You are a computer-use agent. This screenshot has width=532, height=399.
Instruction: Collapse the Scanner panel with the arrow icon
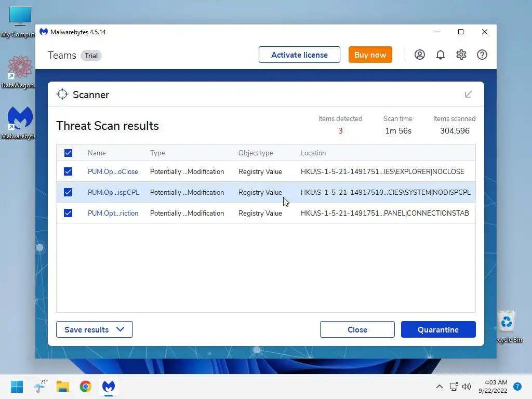coord(468,95)
